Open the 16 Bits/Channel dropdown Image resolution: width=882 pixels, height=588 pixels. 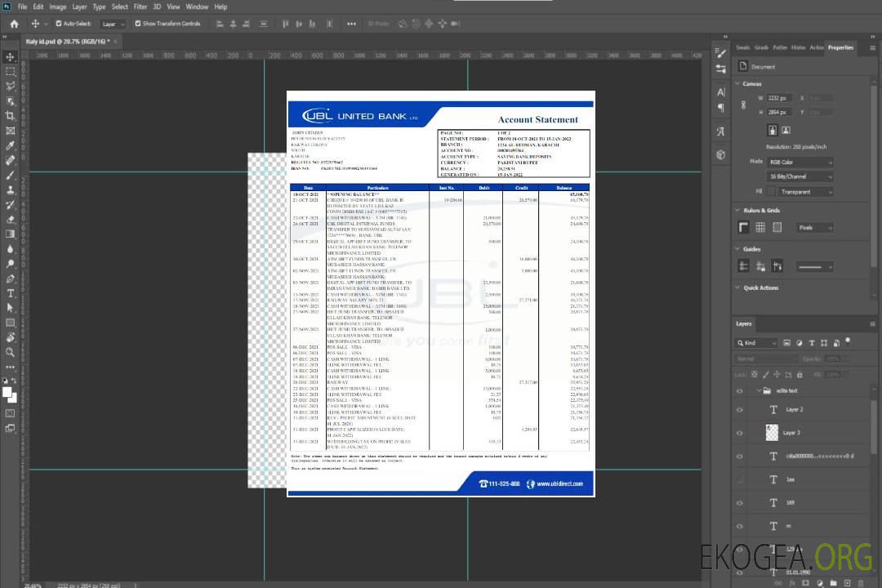[x=800, y=176]
